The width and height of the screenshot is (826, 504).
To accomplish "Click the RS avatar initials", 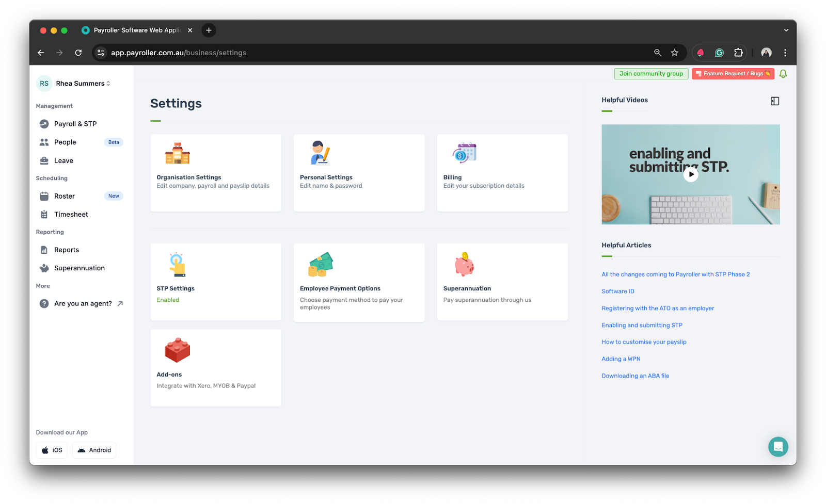I will 44,84.
